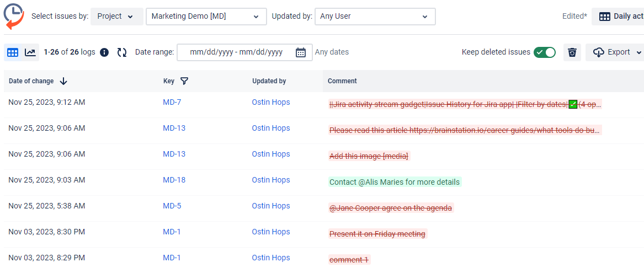Click the 'Any dates' label
Image resolution: width=644 pixels, height=273 pixels.
[x=332, y=52]
